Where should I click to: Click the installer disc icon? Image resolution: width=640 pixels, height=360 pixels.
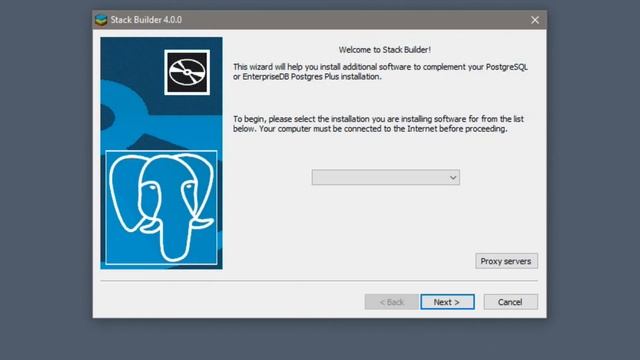point(187,72)
